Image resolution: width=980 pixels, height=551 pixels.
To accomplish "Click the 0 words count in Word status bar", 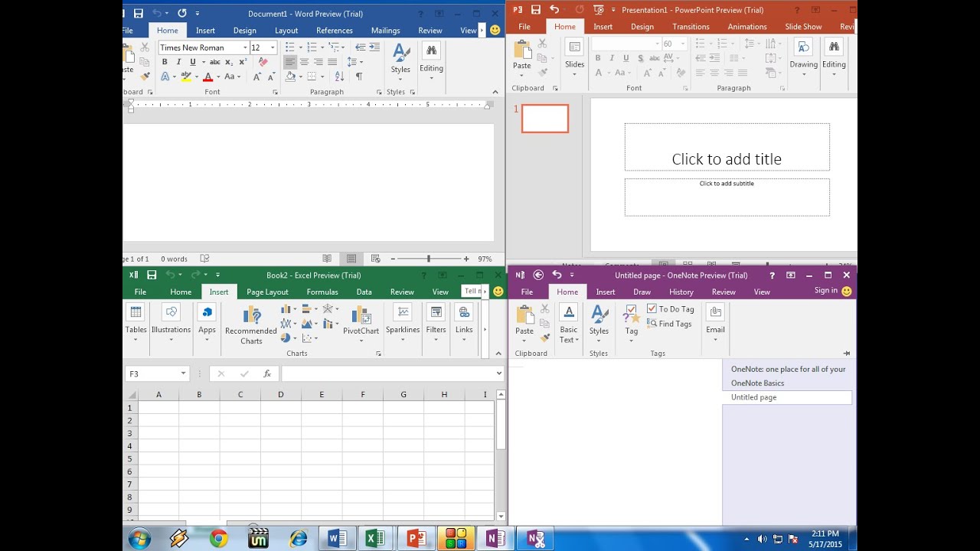I will coord(174,259).
